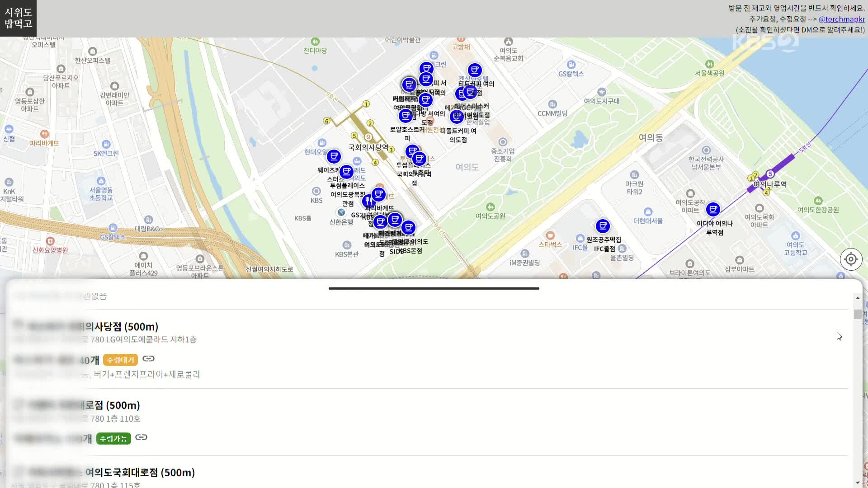
Task: Click the 투썸플레이스 국회의사당역점 front cup marker
Action: pos(420,159)
